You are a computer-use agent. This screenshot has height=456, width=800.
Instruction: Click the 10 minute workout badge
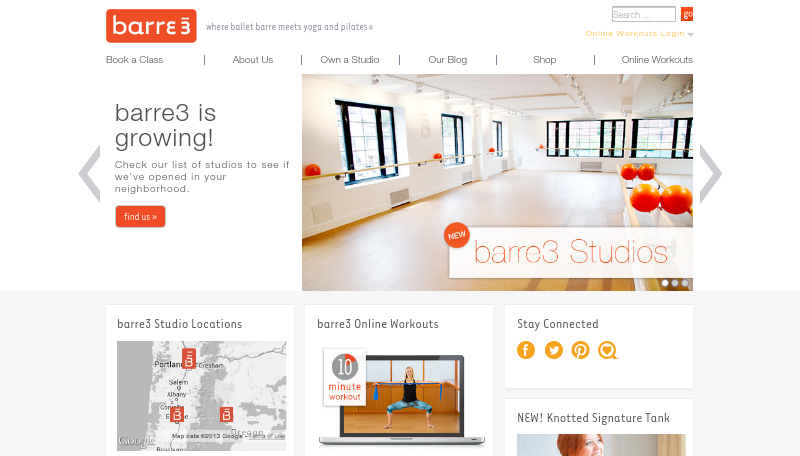pos(345,377)
